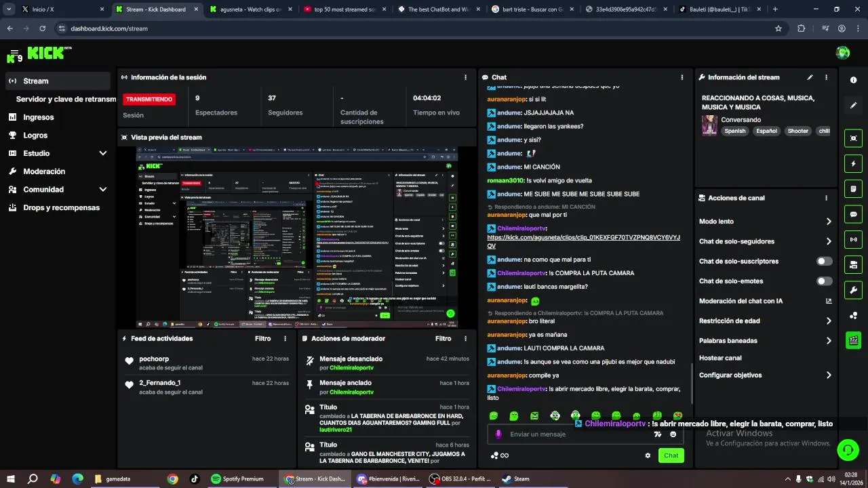Click the Spanish stream tag
The width and height of the screenshot is (868, 488).
click(x=734, y=131)
